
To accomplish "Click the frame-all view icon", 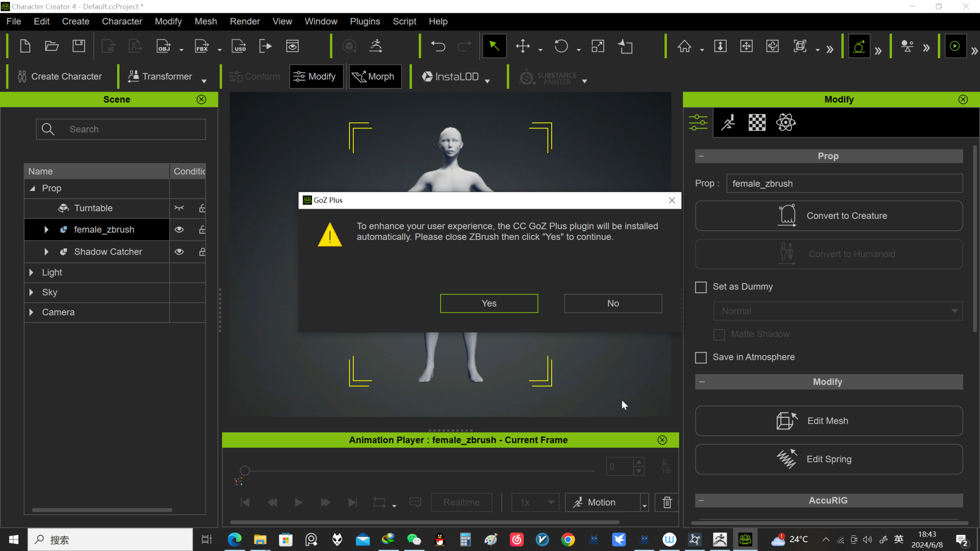I will 800,47.
